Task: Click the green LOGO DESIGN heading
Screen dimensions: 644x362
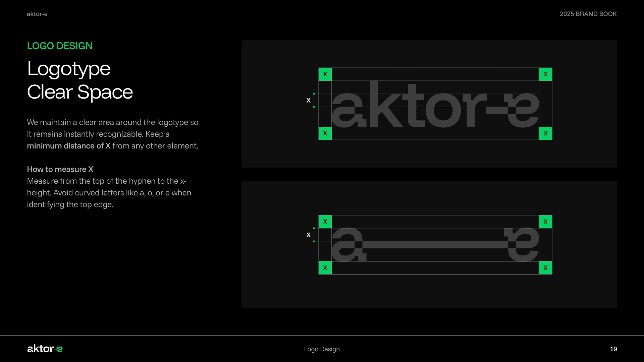Action: [x=60, y=46]
